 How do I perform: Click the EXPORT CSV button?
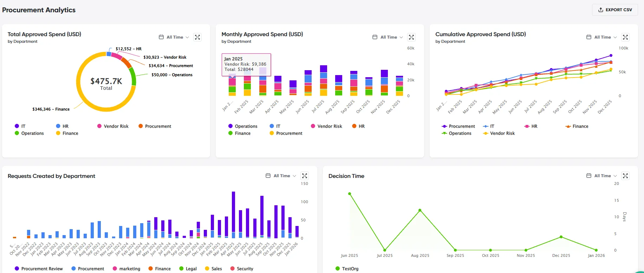(x=615, y=10)
